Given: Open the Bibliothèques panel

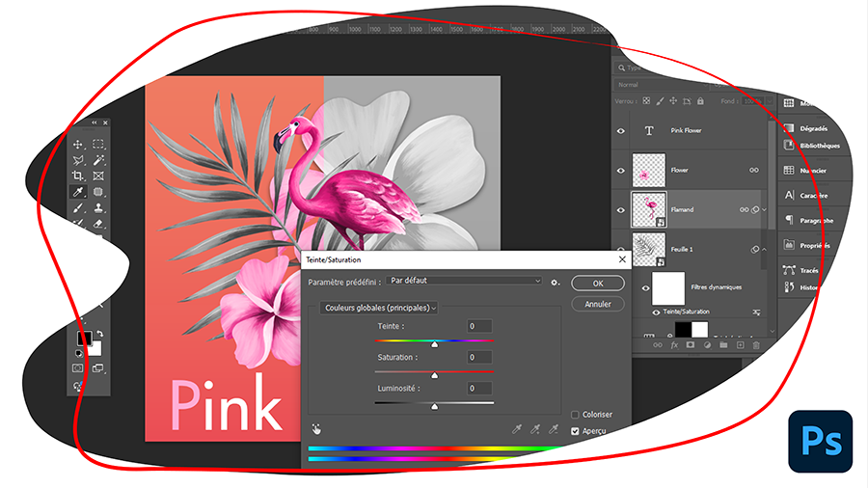Looking at the screenshot, I should tap(810, 146).
